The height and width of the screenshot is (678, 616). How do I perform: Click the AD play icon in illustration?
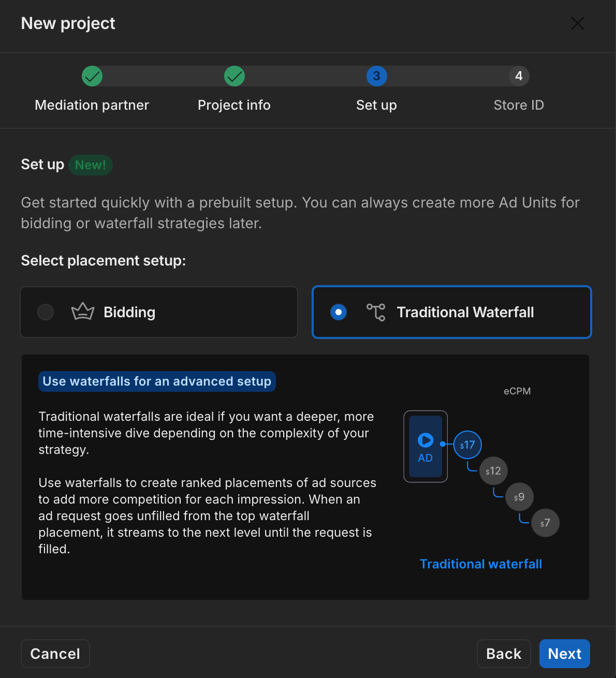[x=426, y=440]
